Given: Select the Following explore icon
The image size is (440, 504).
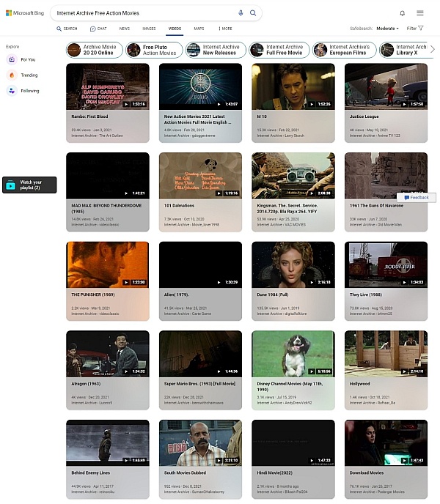Looking at the screenshot, I should [12, 91].
